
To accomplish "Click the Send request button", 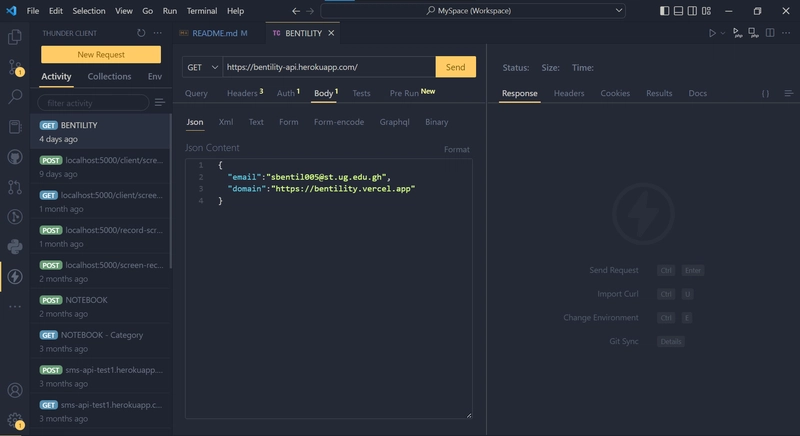I will pyautogui.click(x=456, y=67).
